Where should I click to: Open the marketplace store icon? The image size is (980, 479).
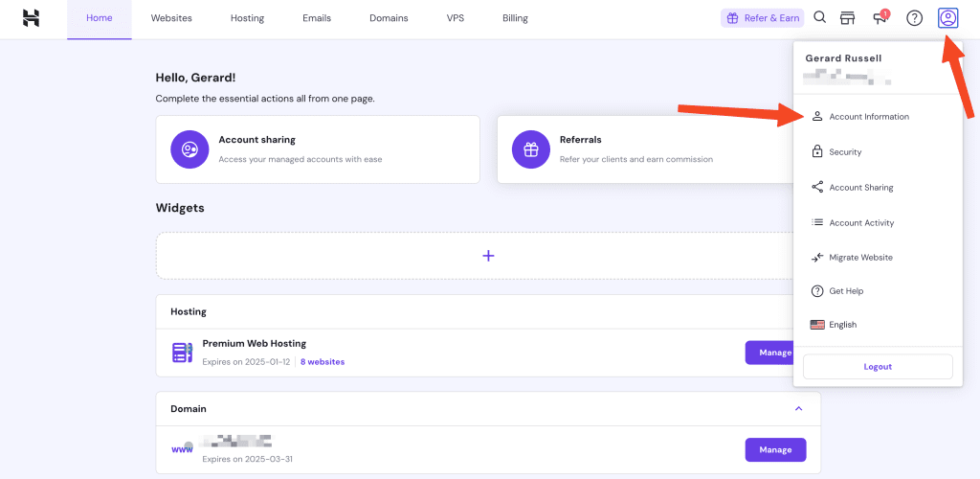[x=847, y=18]
